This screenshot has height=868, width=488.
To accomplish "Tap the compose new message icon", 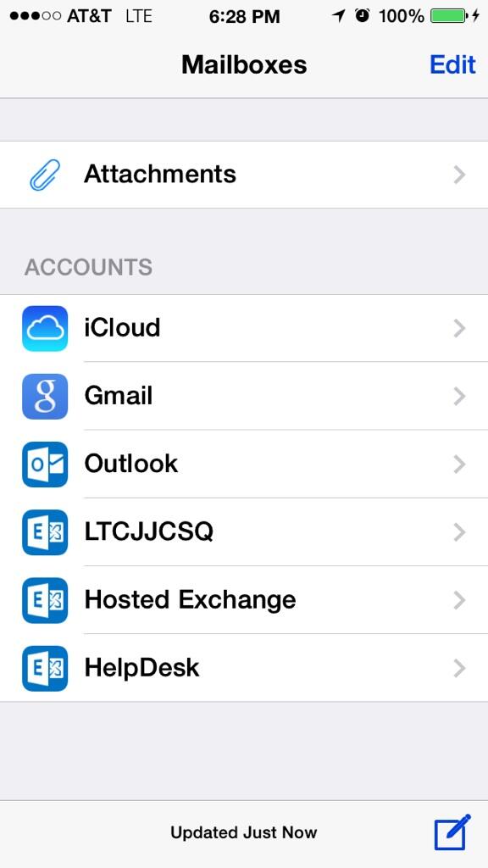I will 452,832.
